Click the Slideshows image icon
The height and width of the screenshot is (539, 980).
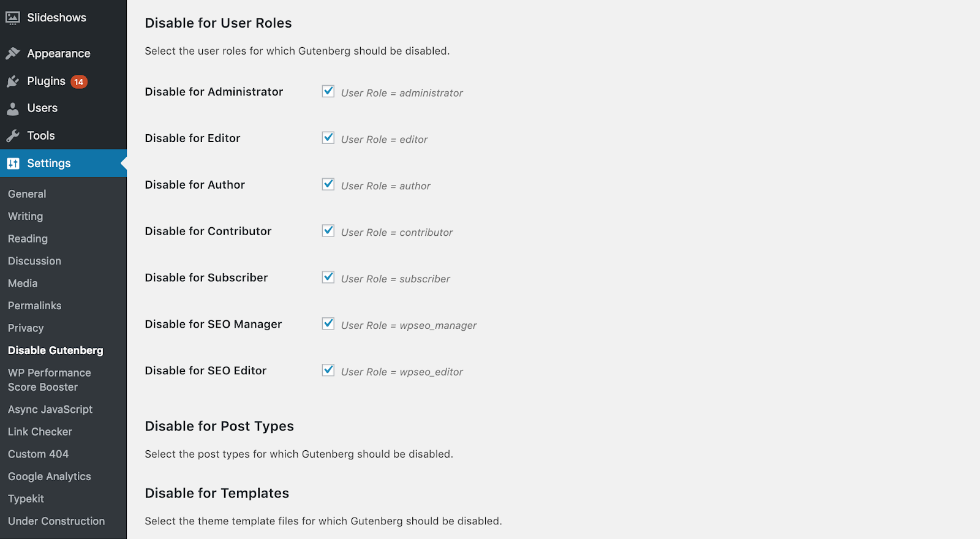point(13,18)
